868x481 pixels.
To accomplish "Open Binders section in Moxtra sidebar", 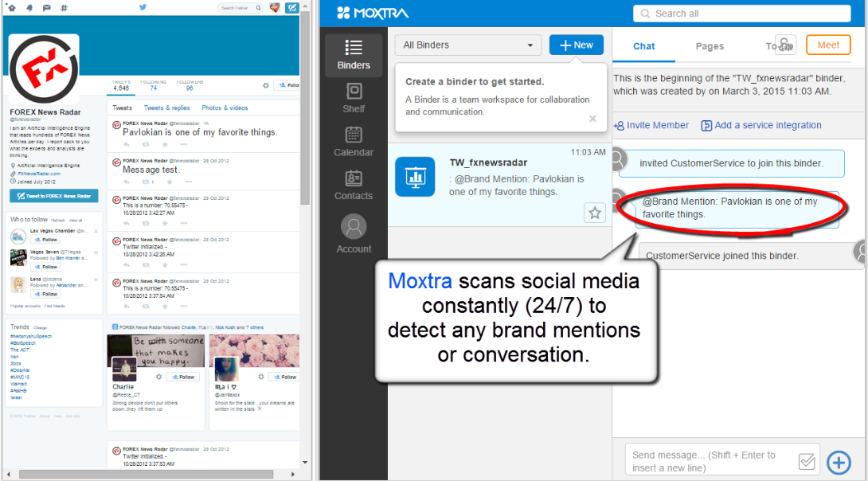I will (x=354, y=55).
